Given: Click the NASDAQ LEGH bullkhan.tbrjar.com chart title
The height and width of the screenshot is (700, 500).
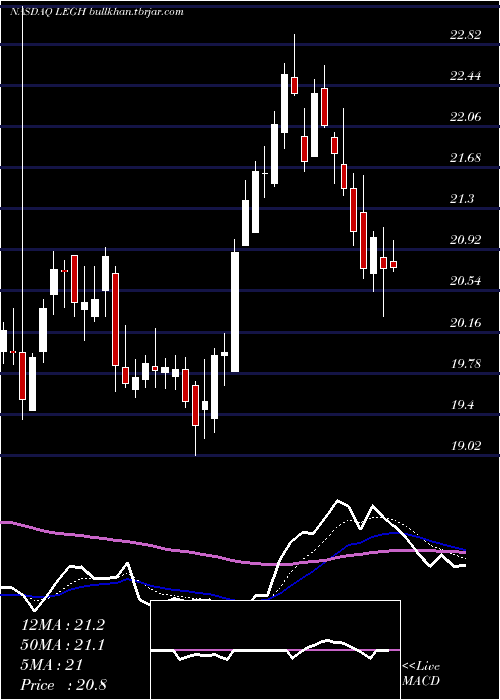Looking at the screenshot, I should tap(96, 12).
